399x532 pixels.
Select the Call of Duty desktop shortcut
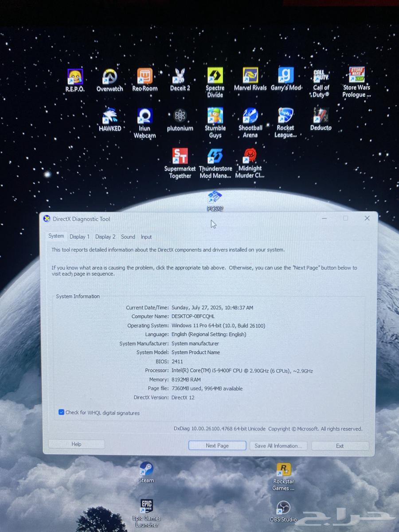(x=321, y=83)
